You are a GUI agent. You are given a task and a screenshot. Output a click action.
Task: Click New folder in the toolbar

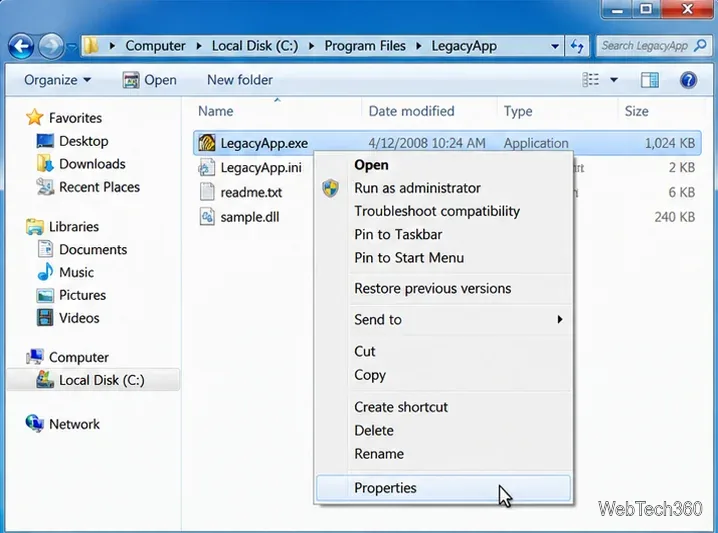pos(239,80)
